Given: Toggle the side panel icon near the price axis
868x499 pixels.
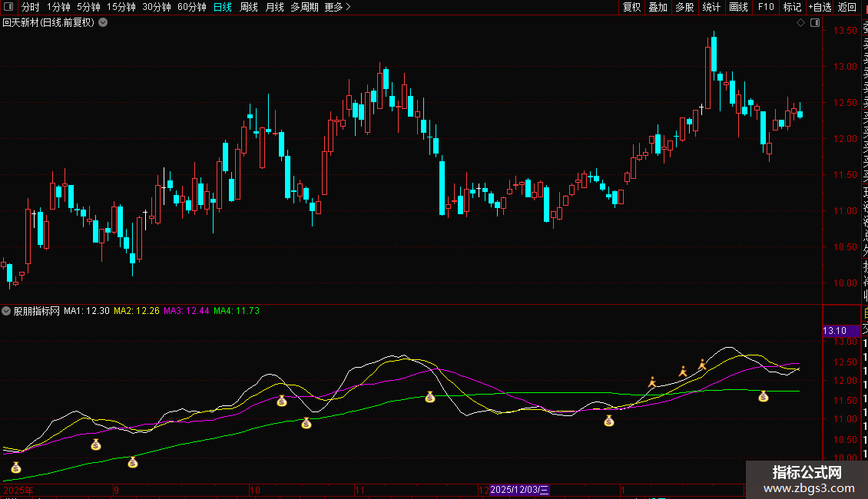Looking at the screenshot, I should (815, 23).
